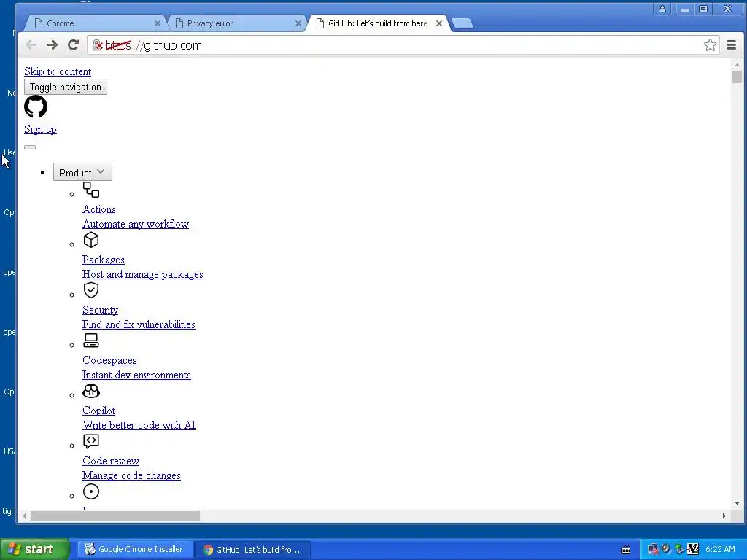Expand the Product dropdown
The width and height of the screenshot is (747, 560).
(82, 172)
